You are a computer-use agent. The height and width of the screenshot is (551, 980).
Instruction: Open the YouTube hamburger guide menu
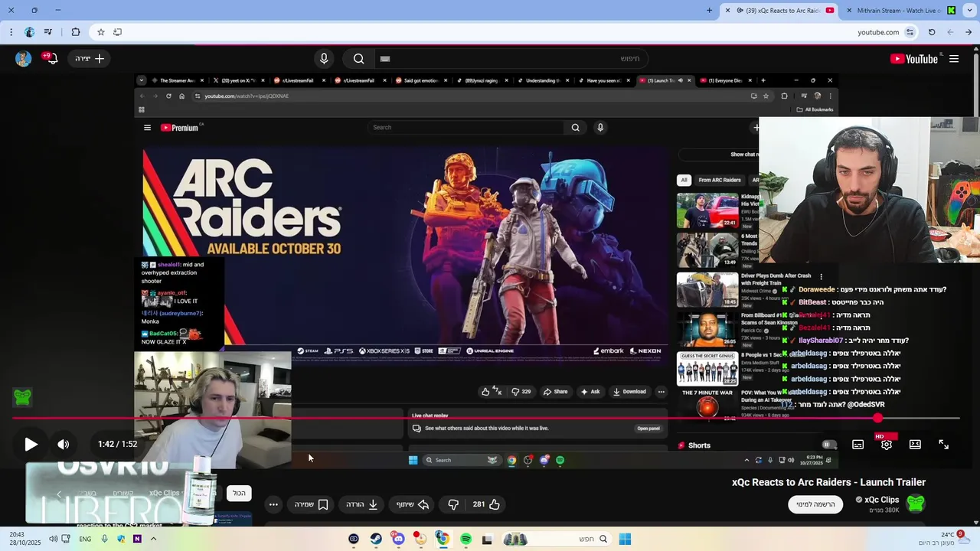[x=954, y=59]
